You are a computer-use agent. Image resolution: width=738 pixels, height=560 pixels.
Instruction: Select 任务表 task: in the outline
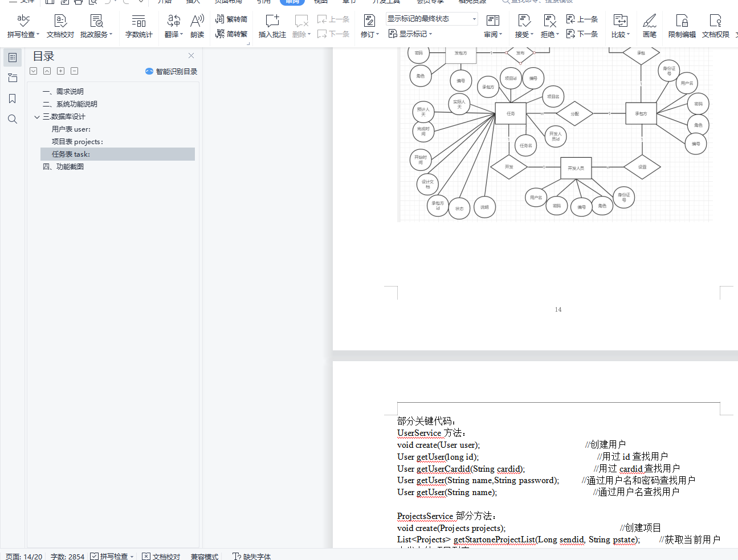tap(117, 154)
